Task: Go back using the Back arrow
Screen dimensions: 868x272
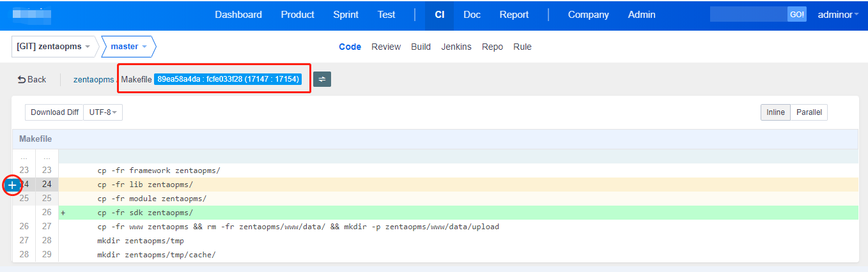Action: (32, 80)
